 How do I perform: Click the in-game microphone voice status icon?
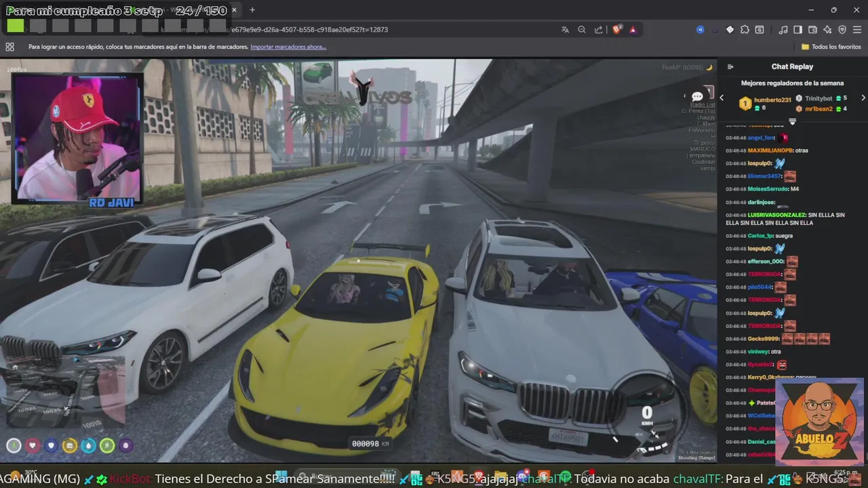tap(14, 445)
